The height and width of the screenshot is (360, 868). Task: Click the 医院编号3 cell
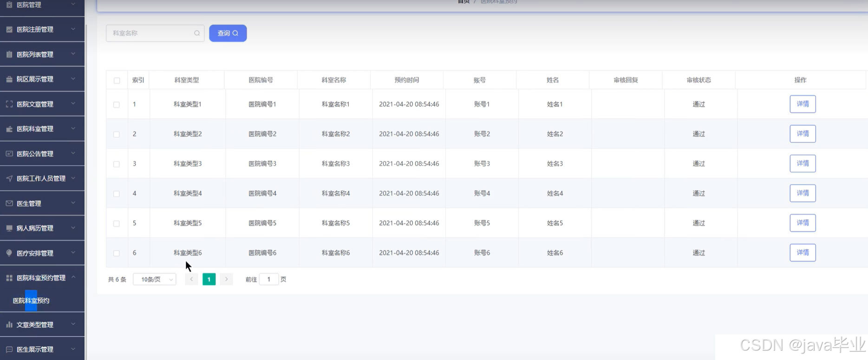click(262, 164)
